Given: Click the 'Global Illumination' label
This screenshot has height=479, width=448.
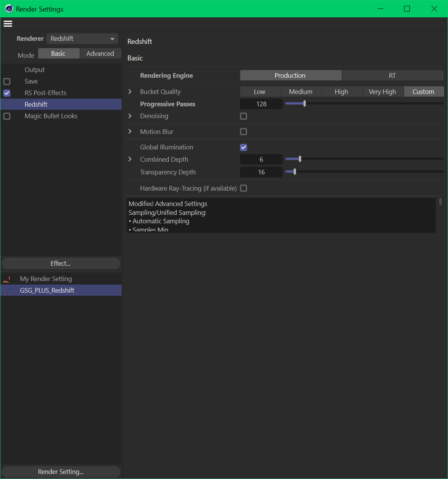Looking at the screenshot, I should click(x=167, y=147).
